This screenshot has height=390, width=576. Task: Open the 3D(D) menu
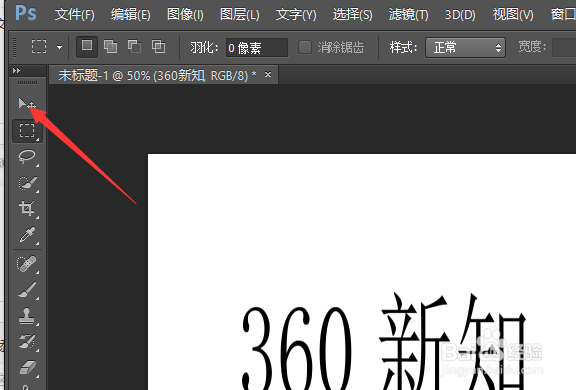tap(460, 15)
